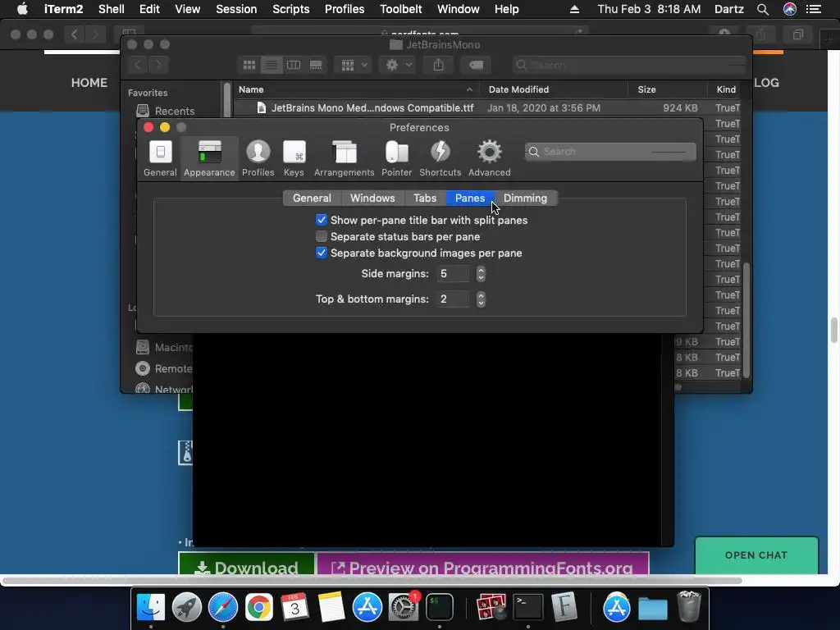Sort Finder list by Date Modified

[554, 89]
